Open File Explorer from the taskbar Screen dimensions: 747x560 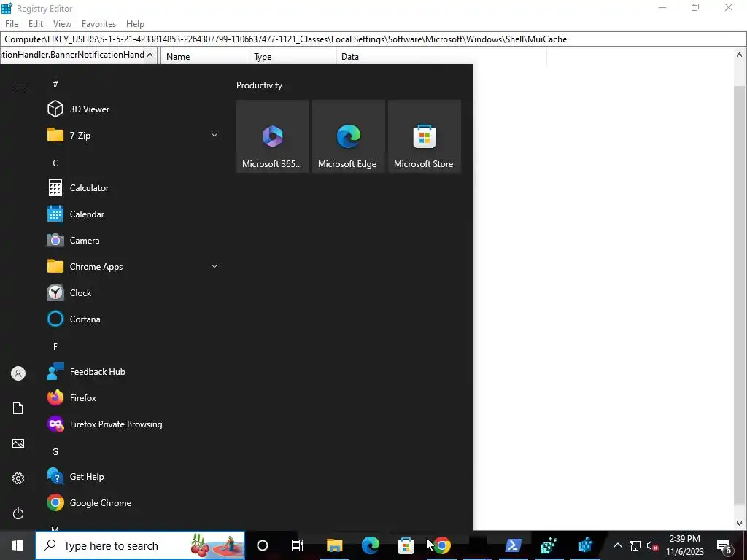coord(334,545)
